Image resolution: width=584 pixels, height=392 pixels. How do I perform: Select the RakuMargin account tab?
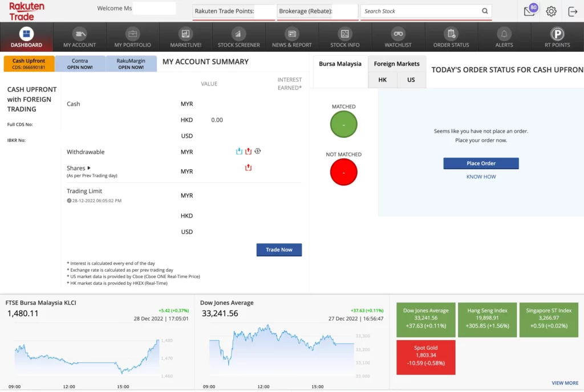click(131, 64)
